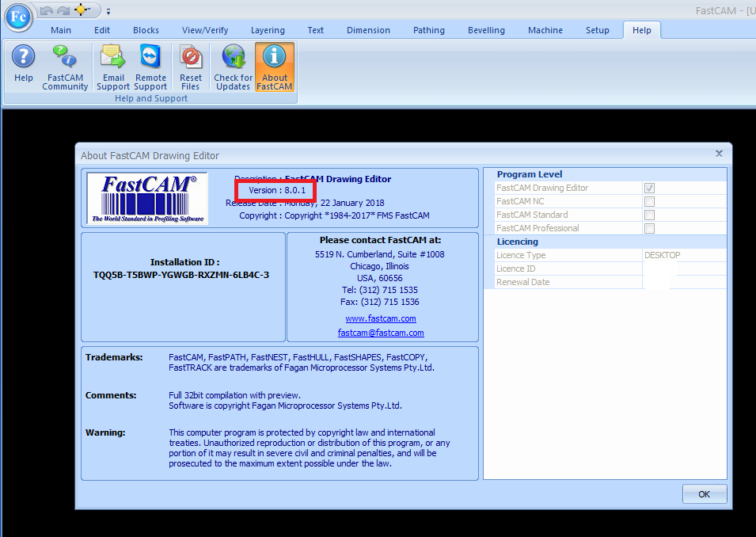Image resolution: width=756 pixels, height=537 pixels.
Task: Click the Full 32bit compilation with preview text
Action: click(x=235, y=395)
